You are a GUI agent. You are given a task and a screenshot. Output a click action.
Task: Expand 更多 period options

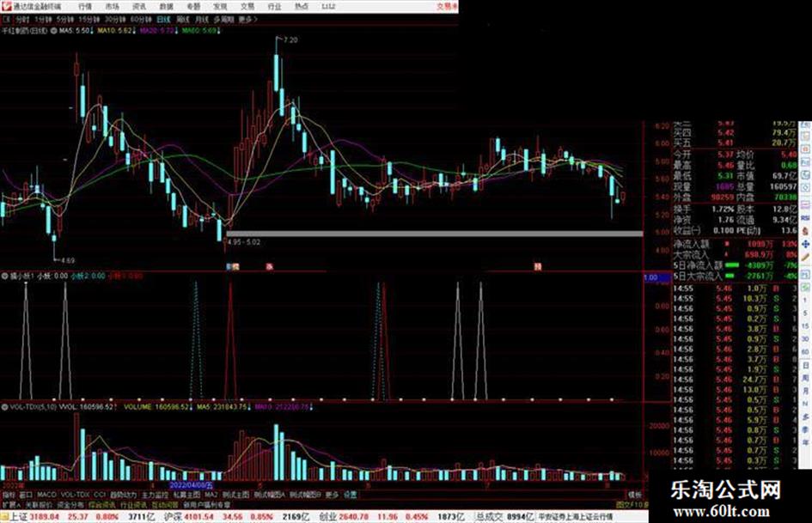pyautogui.click(x=248, y=19)
